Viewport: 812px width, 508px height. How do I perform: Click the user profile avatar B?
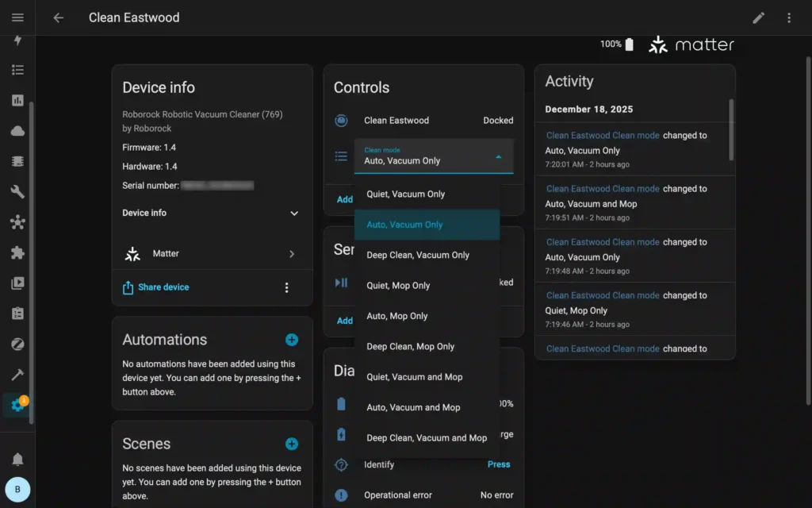(17, 490)
